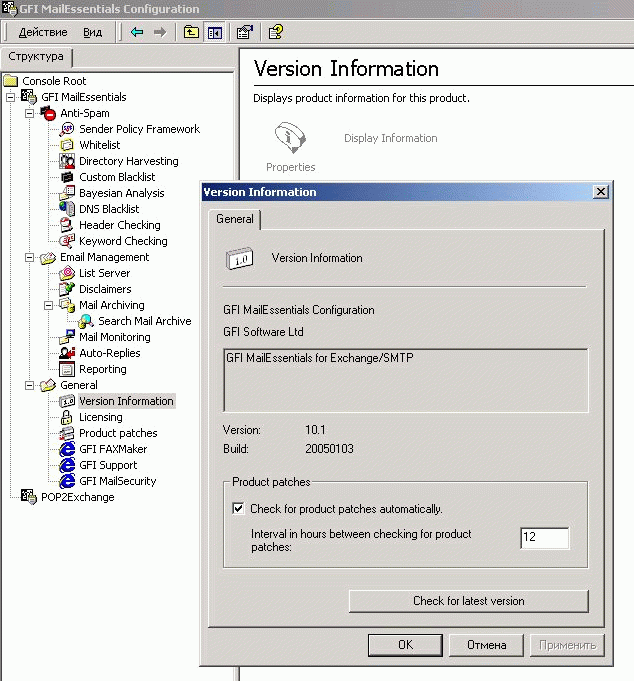This screenshot has width=634, height=681.
Task: Click the properties toolbar icon
Action: pyautogui.click(x=244, y=32)
